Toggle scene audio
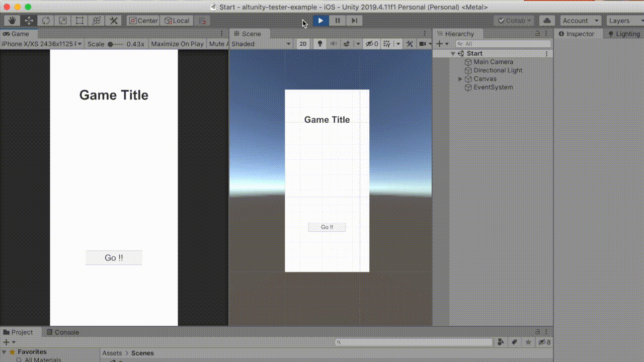 click(x=333, y=44)
